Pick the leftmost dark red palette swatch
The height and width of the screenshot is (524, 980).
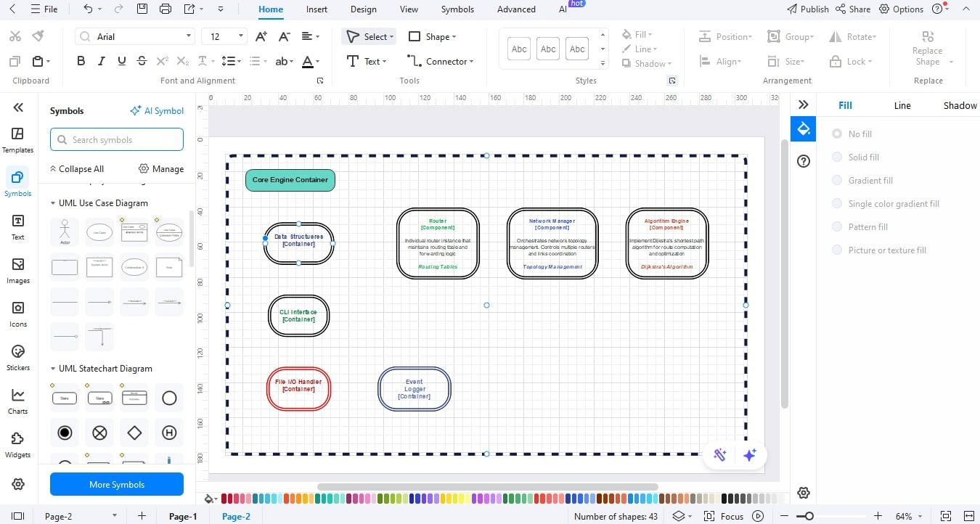(224, 499)
